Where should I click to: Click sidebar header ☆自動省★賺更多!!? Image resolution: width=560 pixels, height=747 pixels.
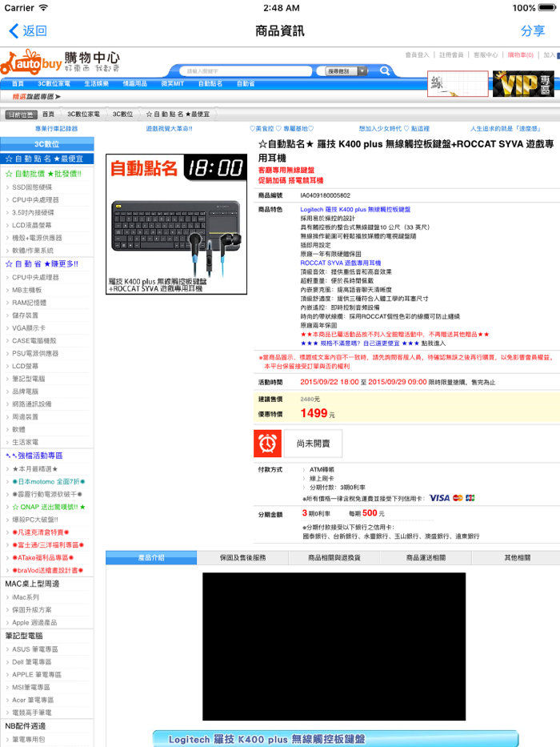point(42,264)
